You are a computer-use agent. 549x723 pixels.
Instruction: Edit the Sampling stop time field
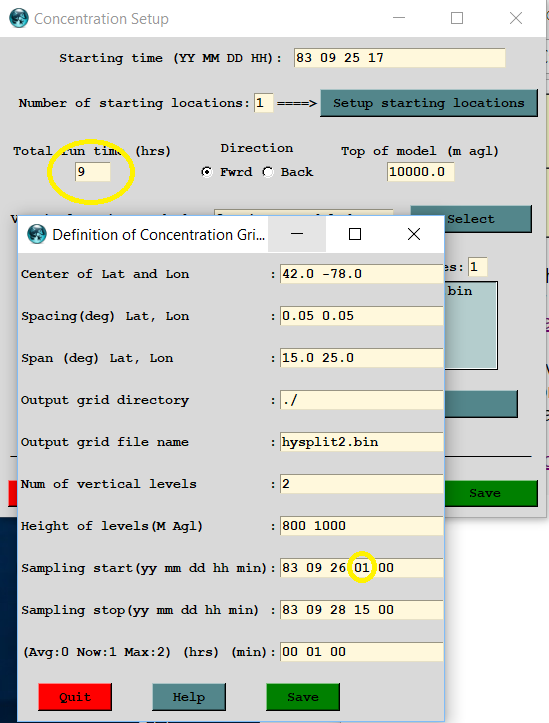point(362,610)
